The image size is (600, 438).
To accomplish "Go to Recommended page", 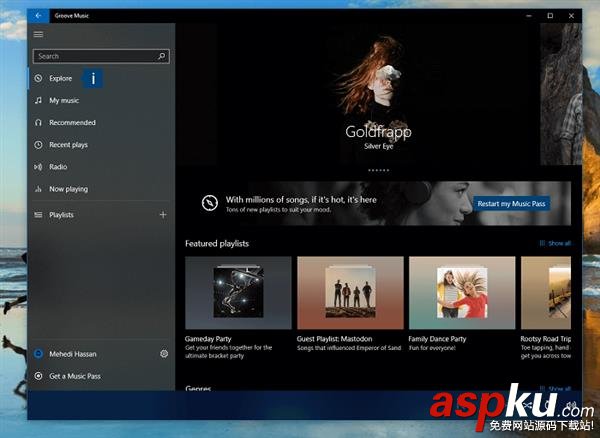I will tap(101, 123).
